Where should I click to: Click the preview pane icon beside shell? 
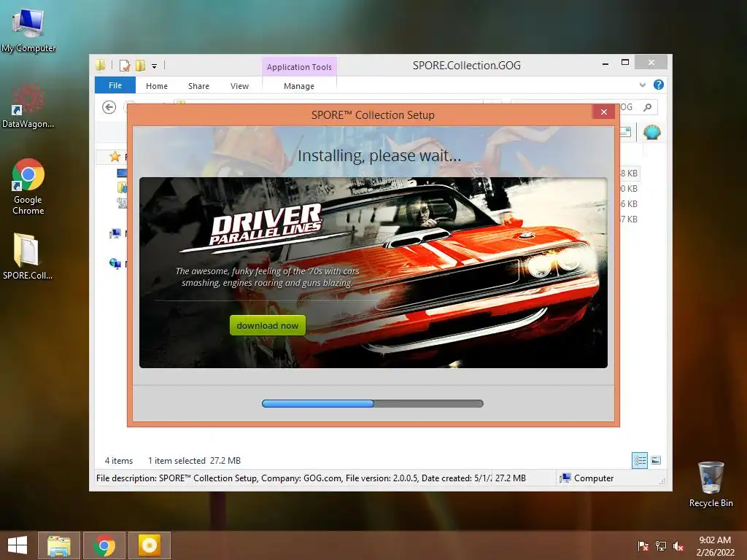click(625, 132)
